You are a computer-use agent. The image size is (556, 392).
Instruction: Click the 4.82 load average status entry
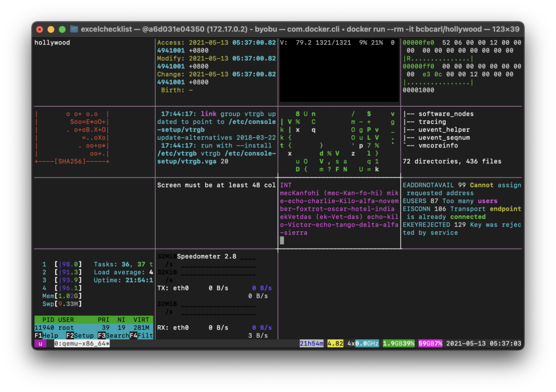(335, 344)
